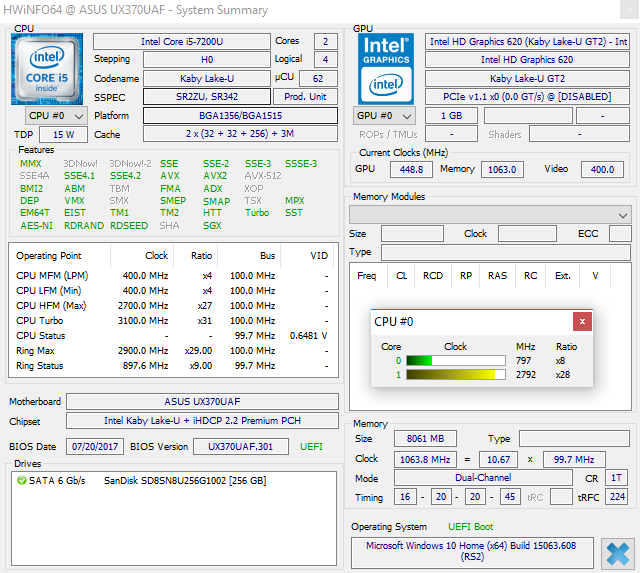Click the GPU clock 448.8 field
Screen dimensions: 640x573
pyautogui.click(x=411, y=169)
